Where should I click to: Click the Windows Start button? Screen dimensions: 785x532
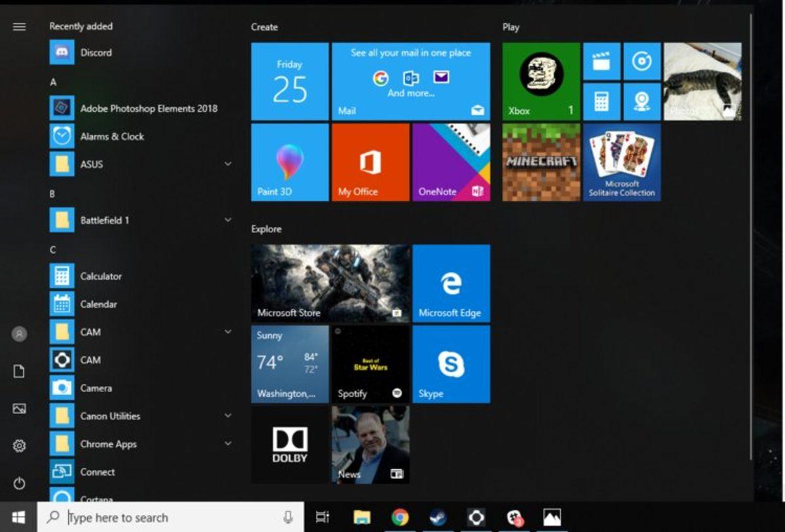[19, 517]
